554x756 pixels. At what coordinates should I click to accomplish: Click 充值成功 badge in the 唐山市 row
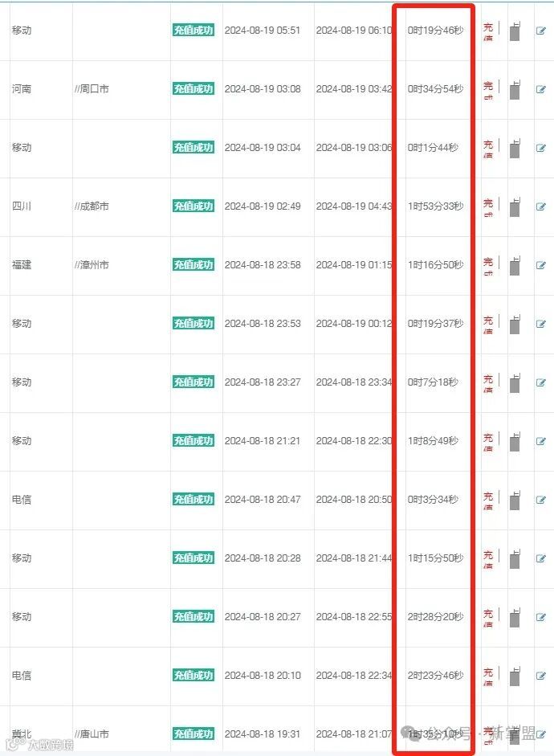(193, 734)
